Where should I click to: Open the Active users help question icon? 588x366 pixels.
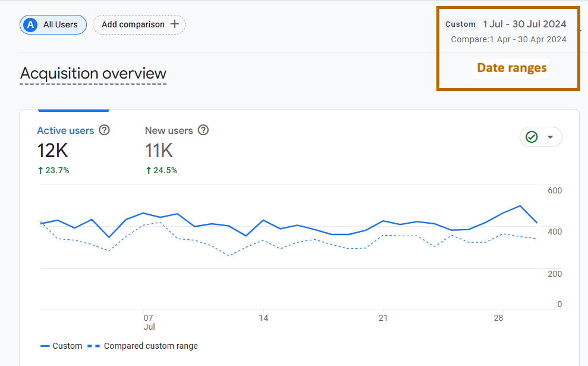(104, 130)
